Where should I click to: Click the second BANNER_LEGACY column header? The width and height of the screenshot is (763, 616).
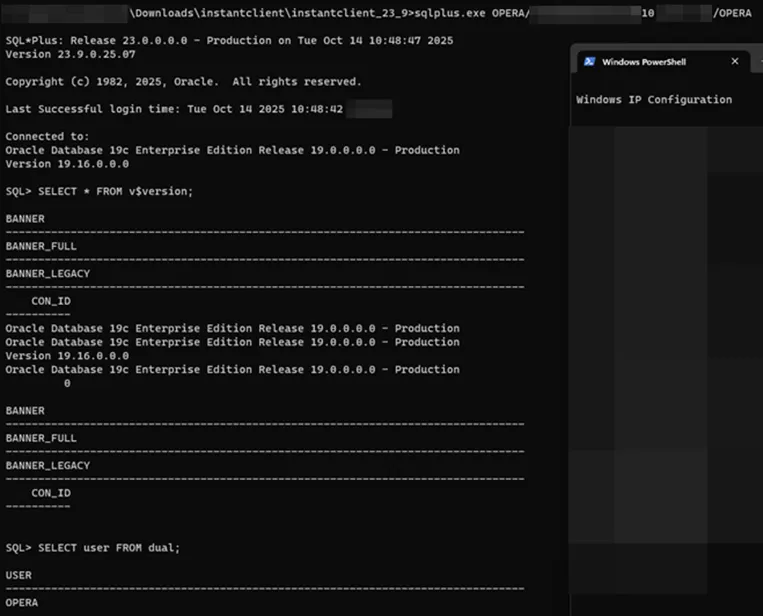(x=47, y=465)
